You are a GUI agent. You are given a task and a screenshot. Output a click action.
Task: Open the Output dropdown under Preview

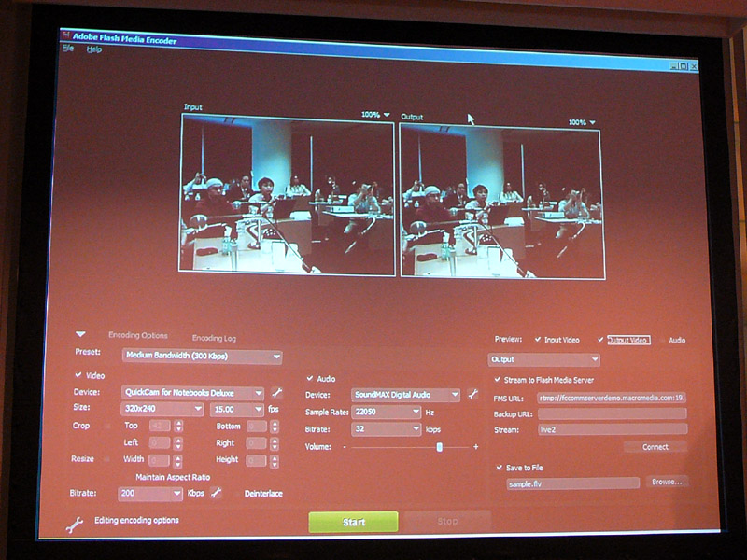tap(544, 359)
